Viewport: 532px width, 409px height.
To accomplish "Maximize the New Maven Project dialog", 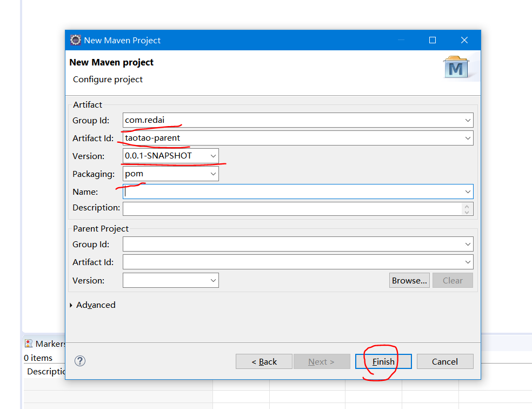I will pos(433,40).
